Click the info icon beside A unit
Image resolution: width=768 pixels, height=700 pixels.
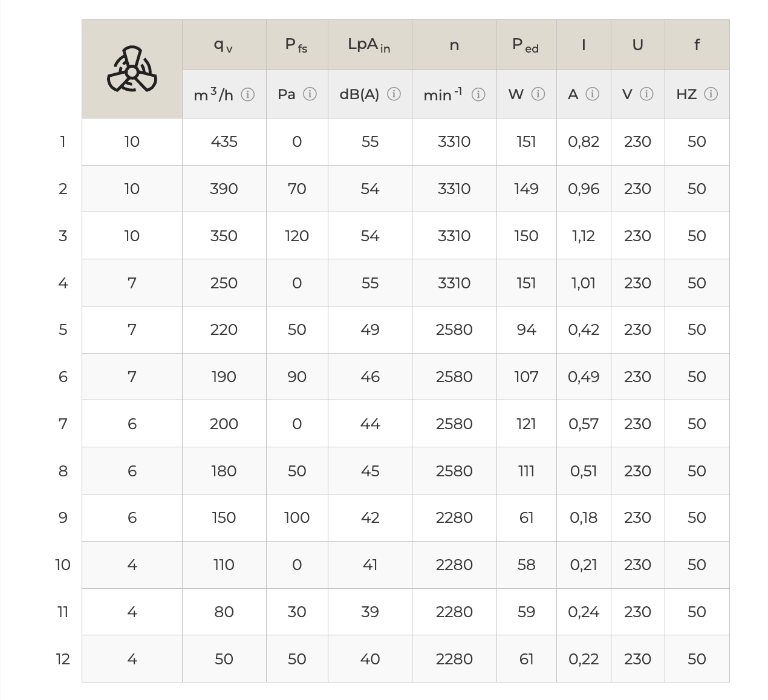pos(593,94)
